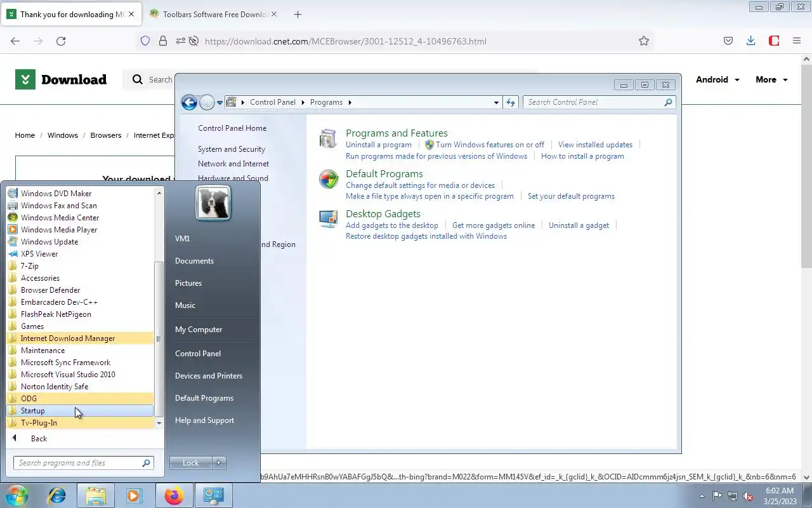The width and height of the screenshot is (812, 508).
Task: Open Turn Windows features on or off
Action: pos(490,145)
